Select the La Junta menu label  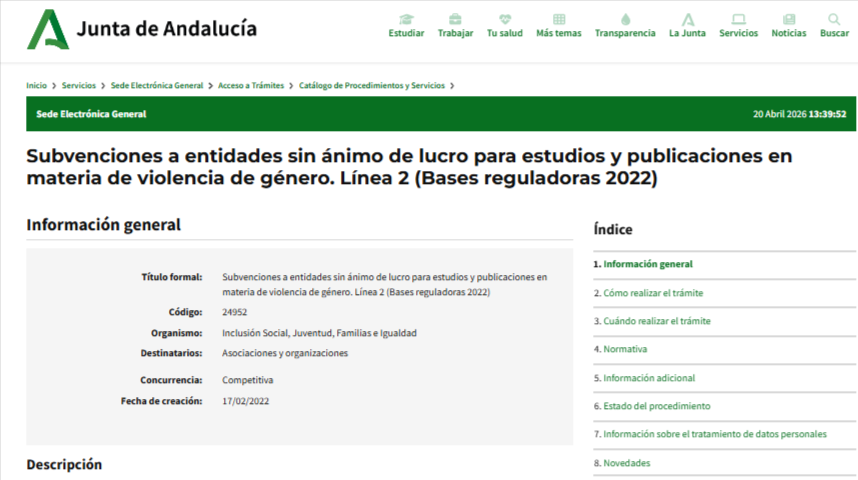click(687, 33)
